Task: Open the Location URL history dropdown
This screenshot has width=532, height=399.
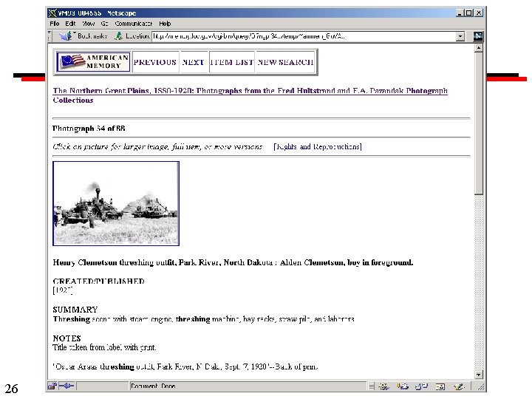Action: coord(460,36)
